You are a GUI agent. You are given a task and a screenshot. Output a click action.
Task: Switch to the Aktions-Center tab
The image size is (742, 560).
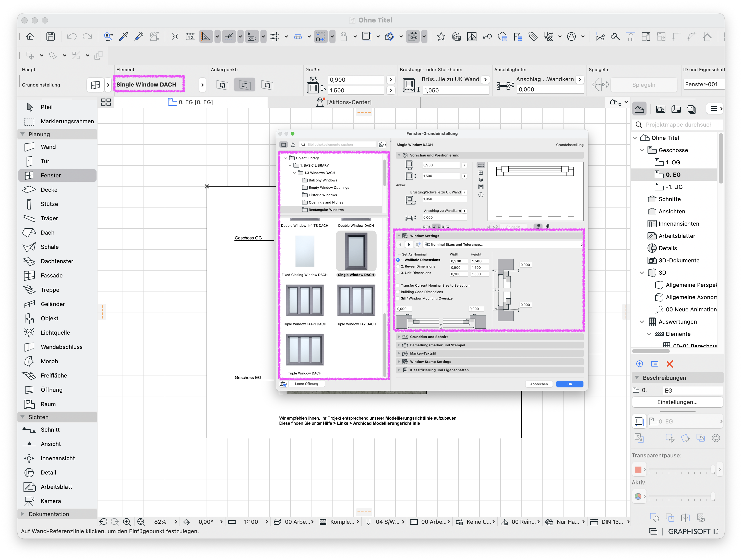344,102
